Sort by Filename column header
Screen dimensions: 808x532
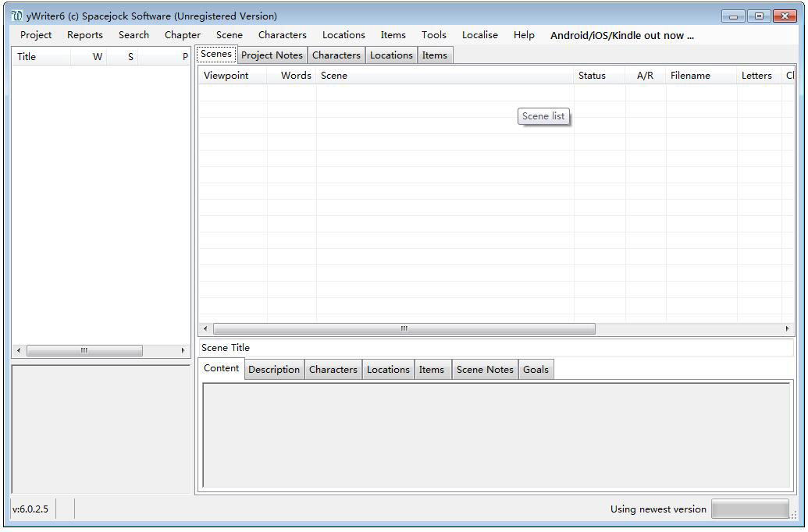(x=701, y=75)
